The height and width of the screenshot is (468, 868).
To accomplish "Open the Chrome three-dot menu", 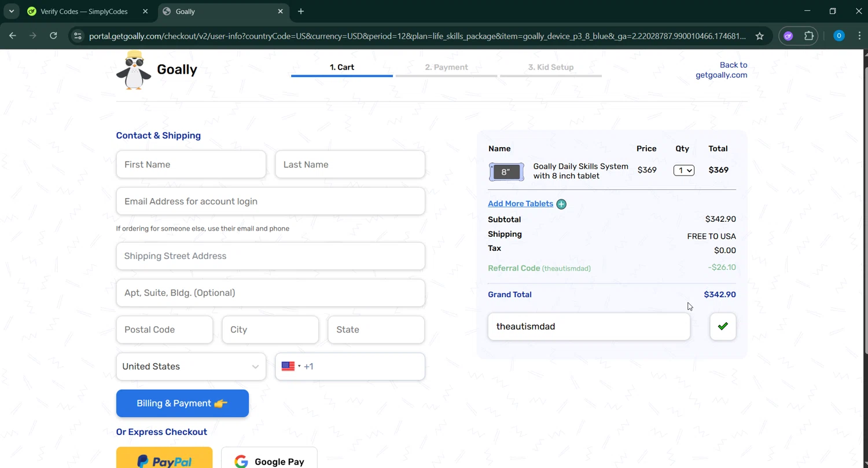I will [x=859, y=36].
